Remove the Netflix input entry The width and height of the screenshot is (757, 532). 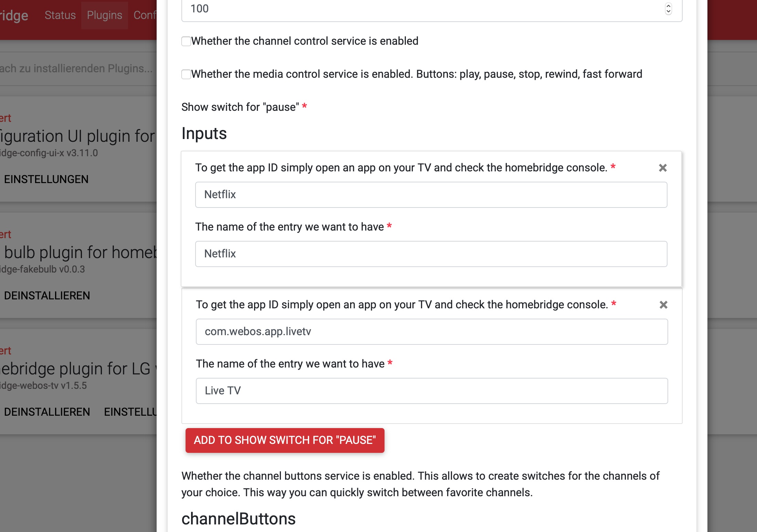(x=663, y=168)
